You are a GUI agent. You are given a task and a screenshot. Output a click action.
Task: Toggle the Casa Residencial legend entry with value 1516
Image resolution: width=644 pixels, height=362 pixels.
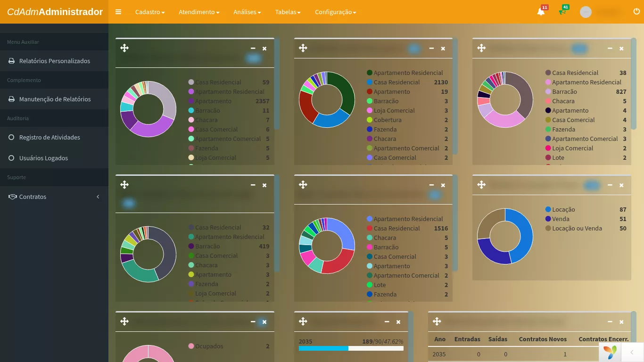pyautogui.click(x=407, y=228)
